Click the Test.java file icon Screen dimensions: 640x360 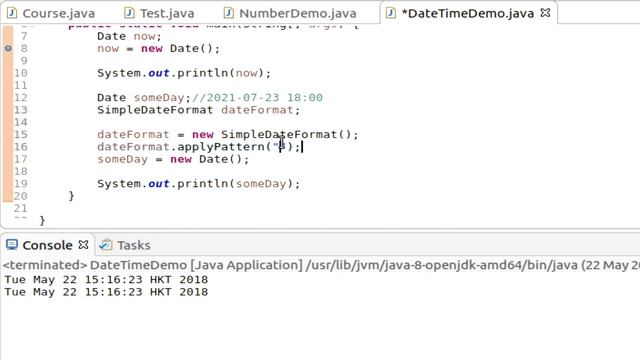click(129, 13)
